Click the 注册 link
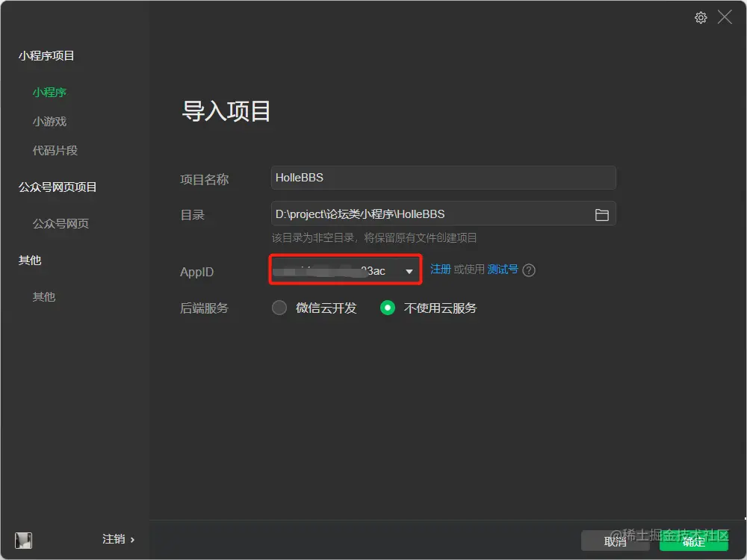Image resolution: width=747 pixels, height=560 pixels. click(440, 269)
